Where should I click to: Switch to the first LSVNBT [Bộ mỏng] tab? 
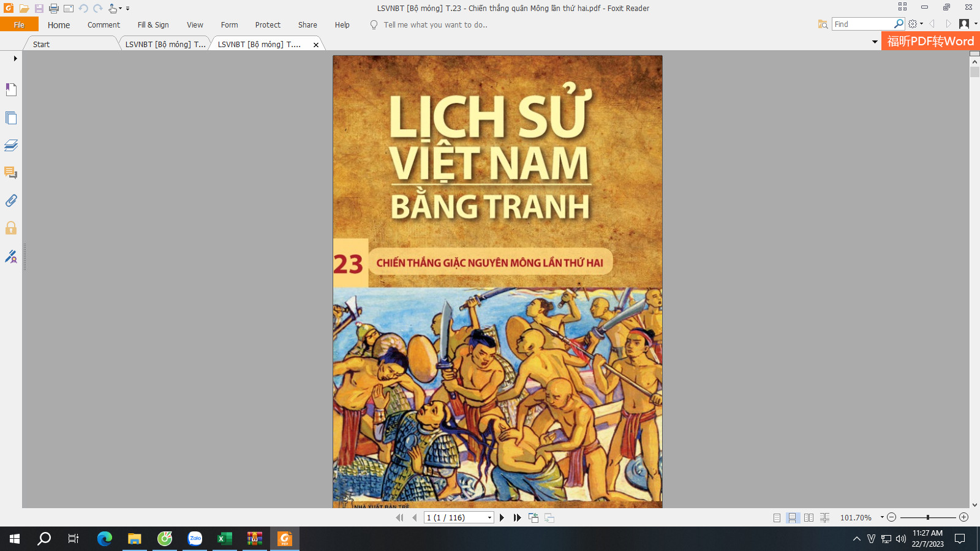165,44
